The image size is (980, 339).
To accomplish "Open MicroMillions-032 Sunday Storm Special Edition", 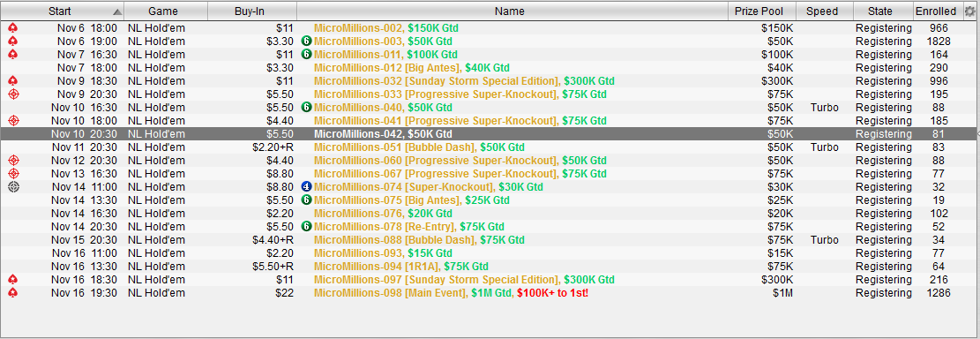I will [x=488, y=81].
